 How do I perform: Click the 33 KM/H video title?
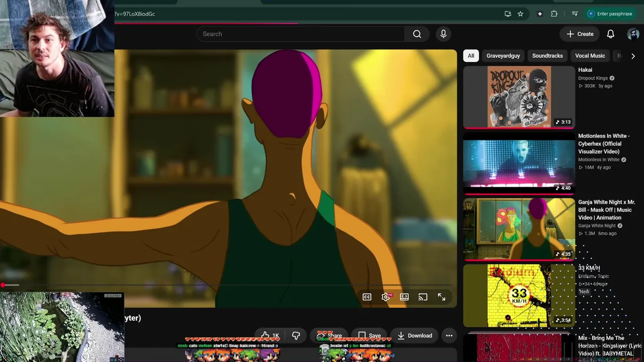[589, 268]
